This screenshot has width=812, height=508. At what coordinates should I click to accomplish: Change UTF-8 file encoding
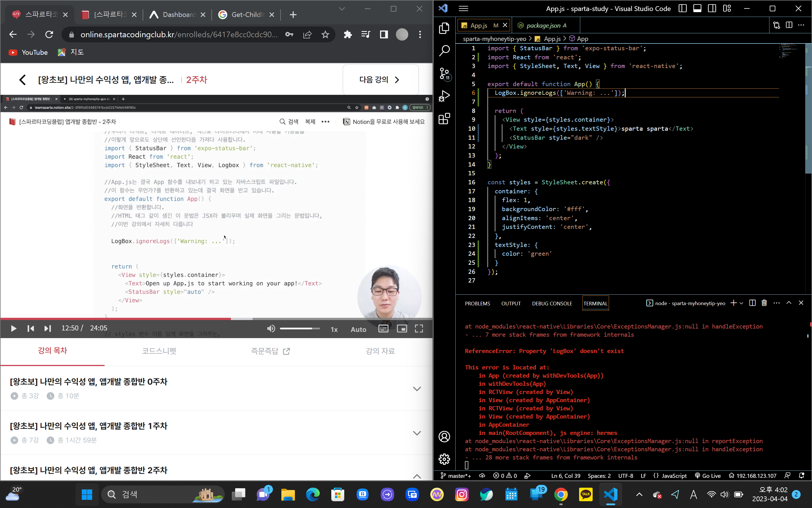626,476
